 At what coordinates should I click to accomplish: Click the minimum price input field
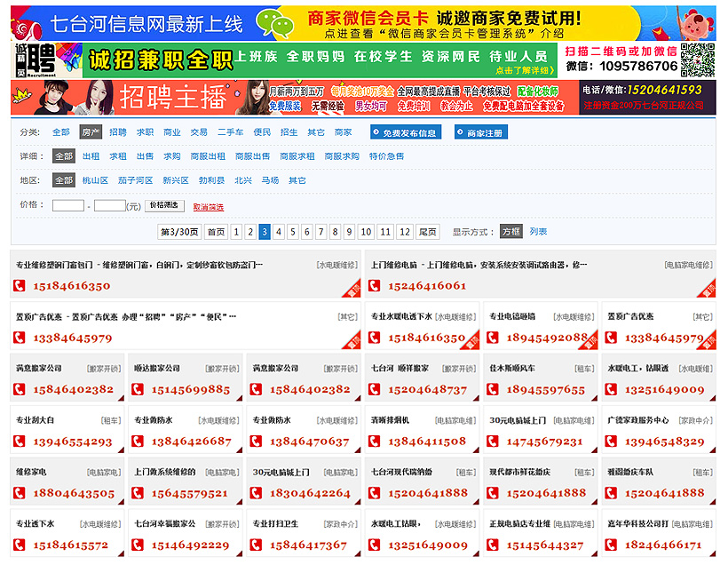pos(68,206)
